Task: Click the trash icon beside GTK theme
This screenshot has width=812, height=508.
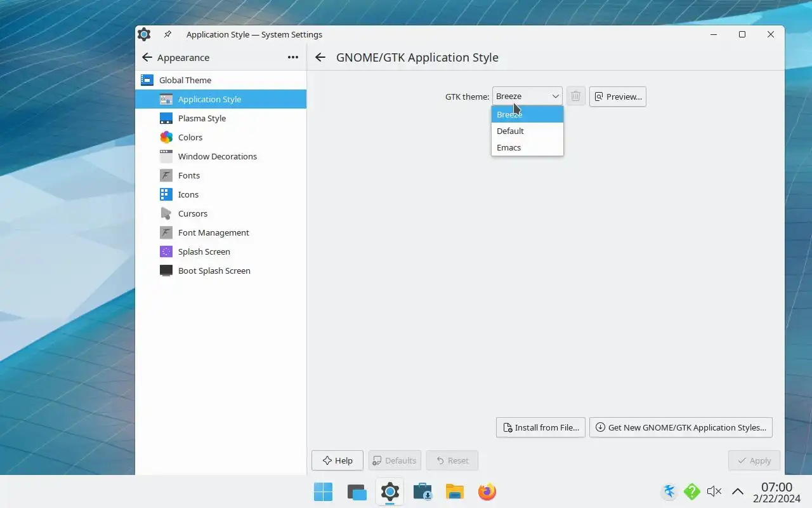Action: coord(575,97)
